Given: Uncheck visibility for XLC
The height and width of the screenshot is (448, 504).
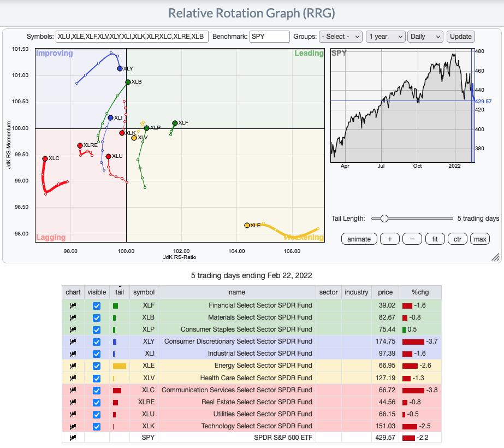Looking at the screenshot, I should click(97, 391).
